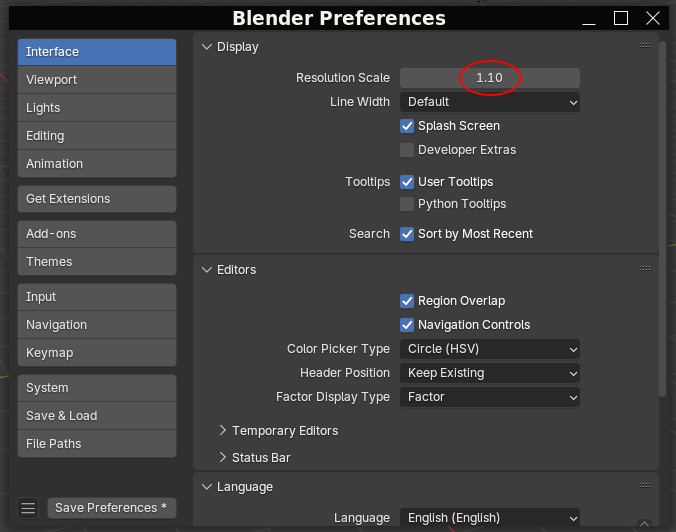This screenshot has height=532, width=676.
Task: Open the Get Extensions section
Action: click(x=97, y=199)
